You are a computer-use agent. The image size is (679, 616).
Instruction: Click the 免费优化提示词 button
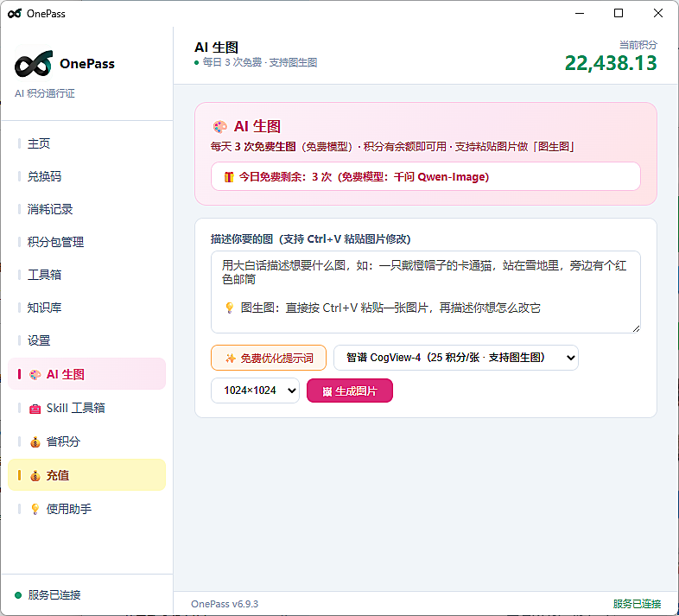(269, 358)
